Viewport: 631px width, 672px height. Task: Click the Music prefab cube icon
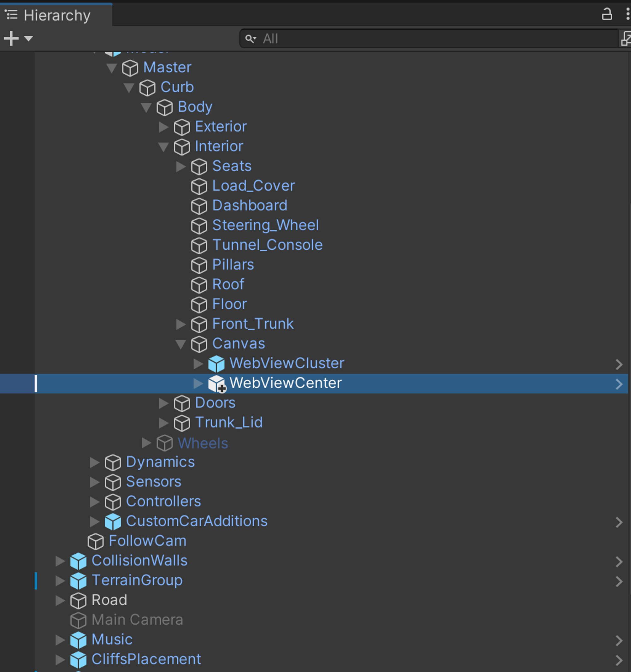pos(78,640)
